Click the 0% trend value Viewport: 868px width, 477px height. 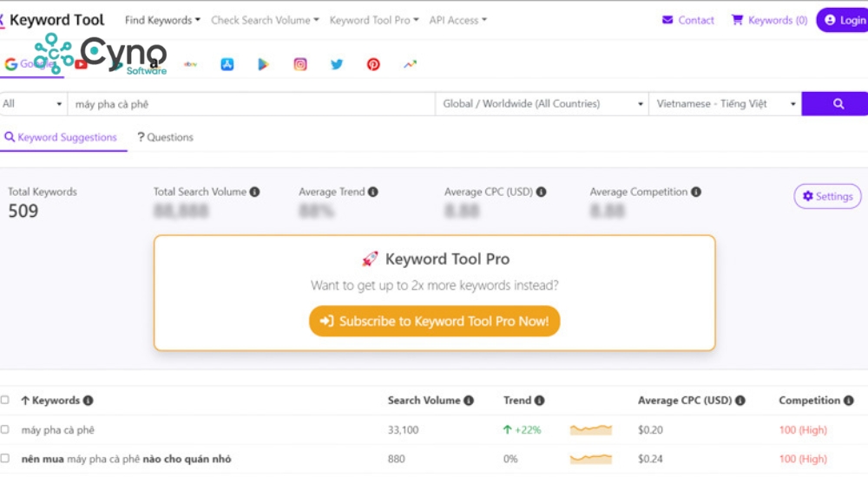510,458
